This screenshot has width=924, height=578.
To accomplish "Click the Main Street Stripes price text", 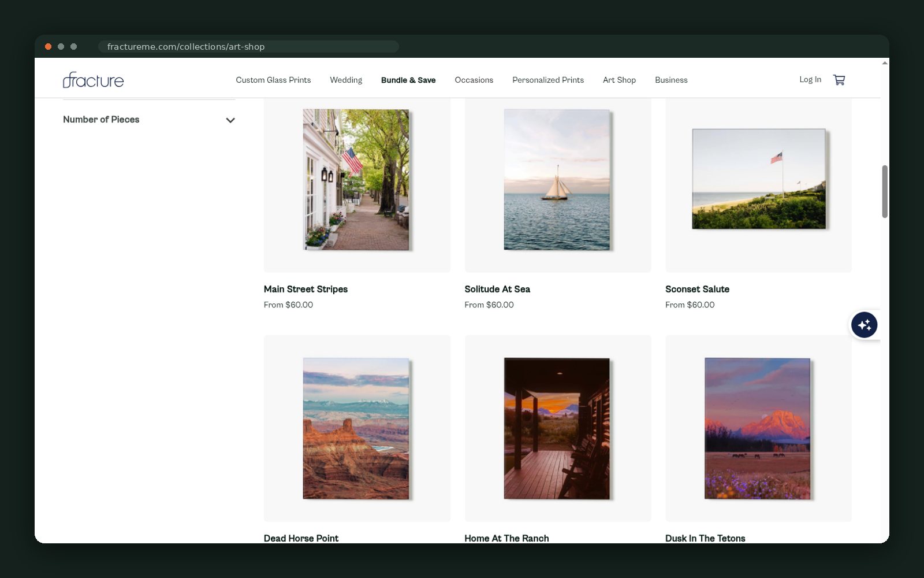I will coord(288,305).
